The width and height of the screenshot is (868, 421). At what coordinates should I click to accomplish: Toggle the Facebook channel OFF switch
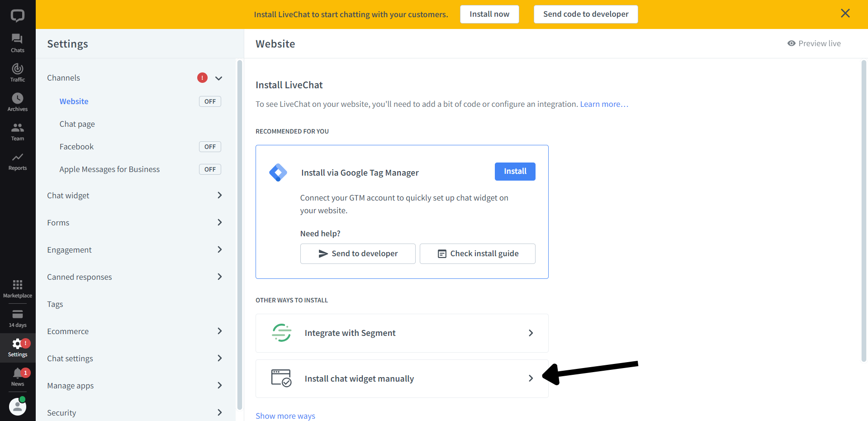[x=210, y=147]
